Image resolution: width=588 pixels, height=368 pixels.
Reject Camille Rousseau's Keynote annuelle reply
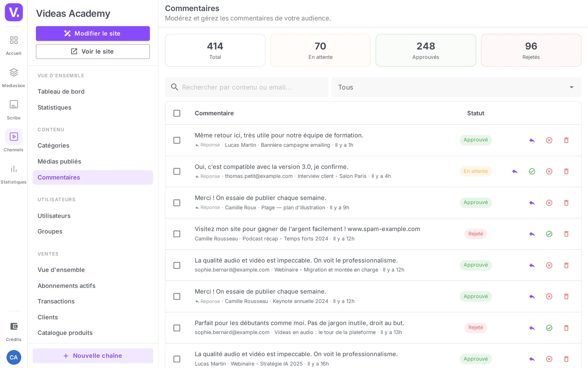click(549, 297)
